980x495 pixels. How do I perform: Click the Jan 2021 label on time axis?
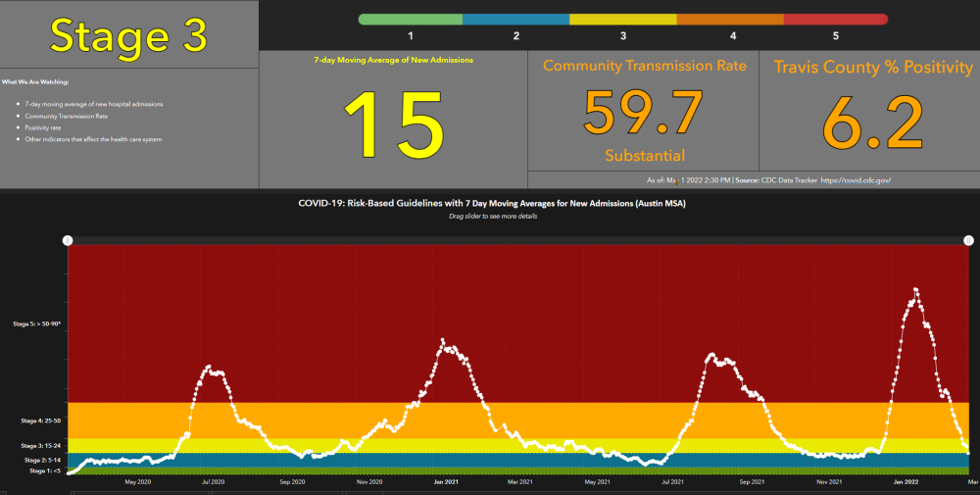[446, 482]
